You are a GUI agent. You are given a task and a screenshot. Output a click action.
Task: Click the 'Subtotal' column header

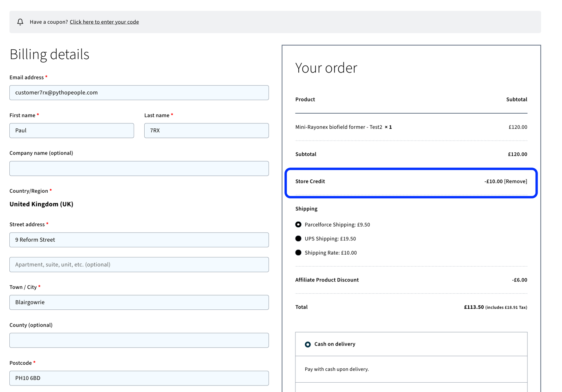(516, 99)
